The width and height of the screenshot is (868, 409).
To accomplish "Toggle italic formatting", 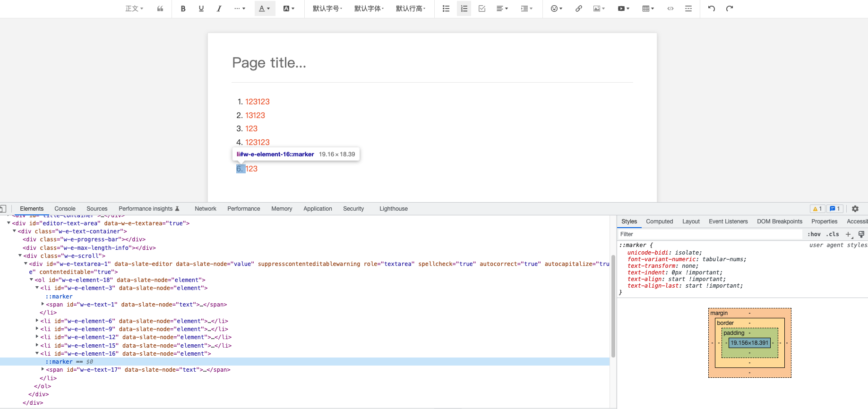I will (x=219, y=9).
